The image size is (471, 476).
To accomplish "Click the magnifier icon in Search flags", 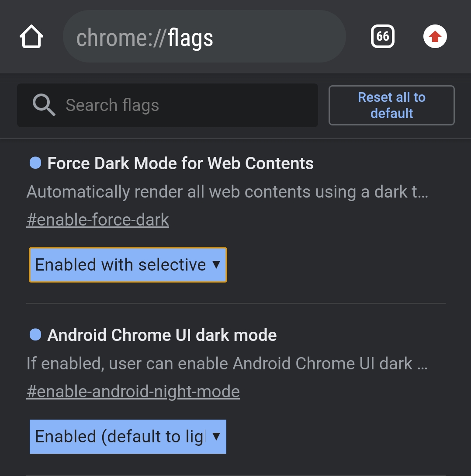I will coord(44,105).
